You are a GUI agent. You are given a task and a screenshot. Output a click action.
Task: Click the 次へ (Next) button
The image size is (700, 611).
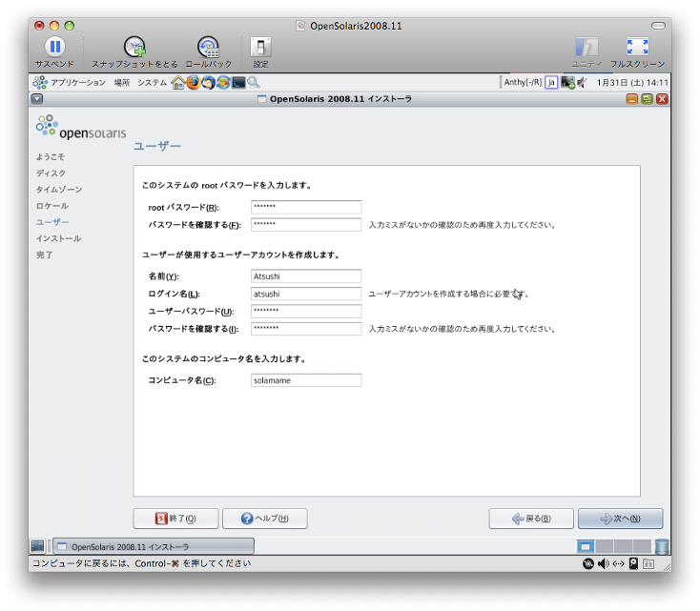(620, 519)
